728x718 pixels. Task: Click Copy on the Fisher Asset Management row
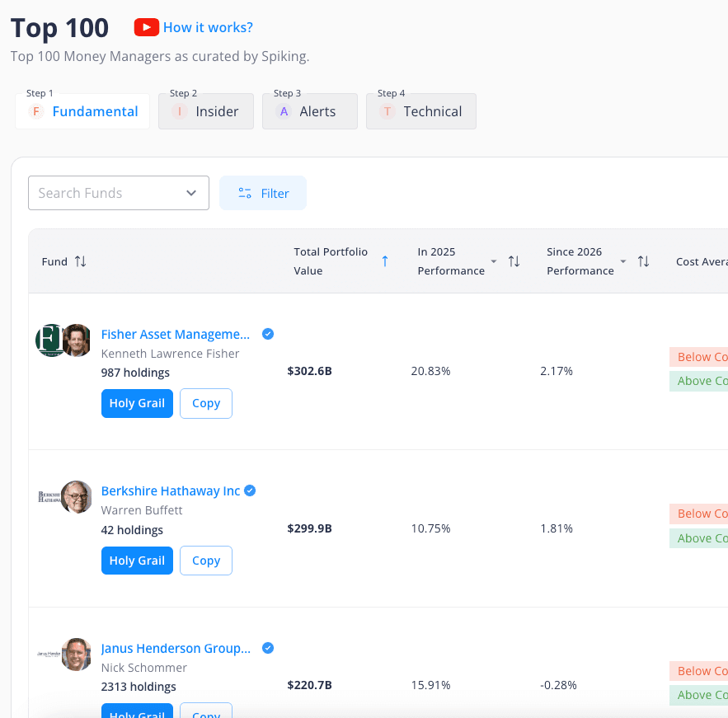[205, 403]
